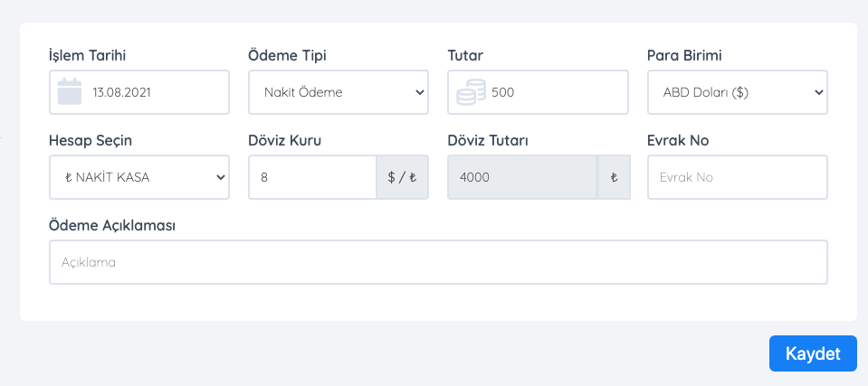Click the Ödeme Açıklaması label
This screenshot has width=868, height=386.
112,226
